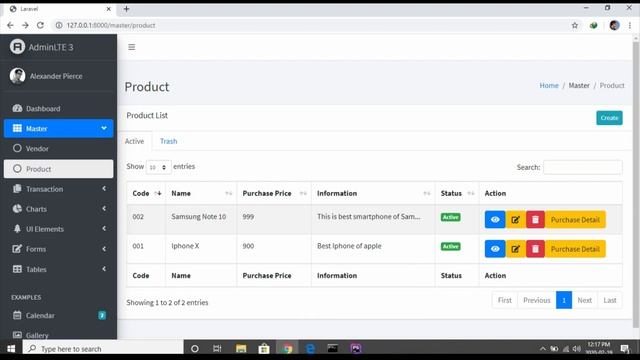640x360 pixels.
Task: Sort by Status column
Action: pyautogui.click(x=457, y=193)
